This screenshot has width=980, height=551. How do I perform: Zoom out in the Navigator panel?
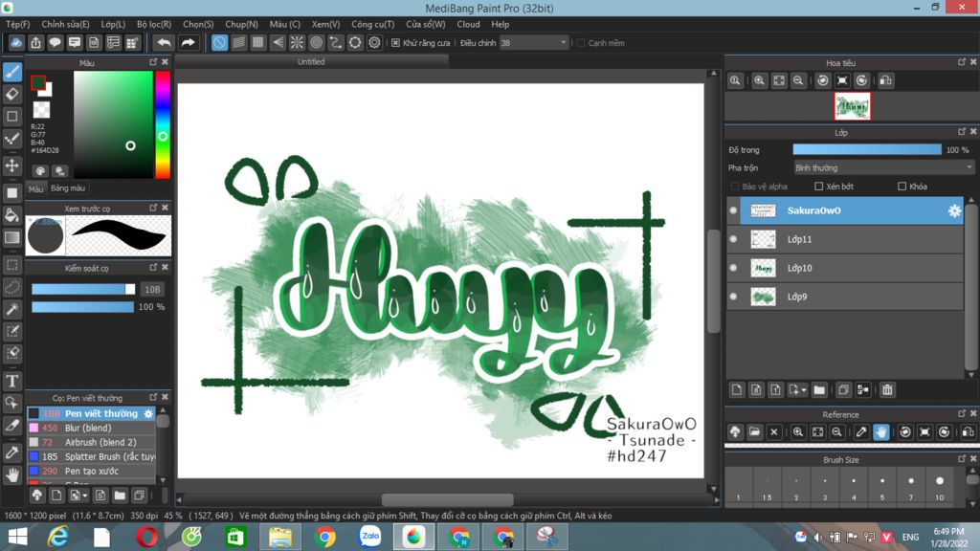pyautogui.click(x=798, y=80)
